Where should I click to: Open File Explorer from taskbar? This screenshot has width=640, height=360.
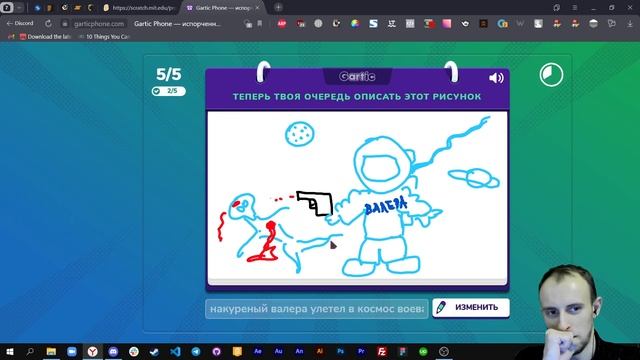click(x=51, y=351)
